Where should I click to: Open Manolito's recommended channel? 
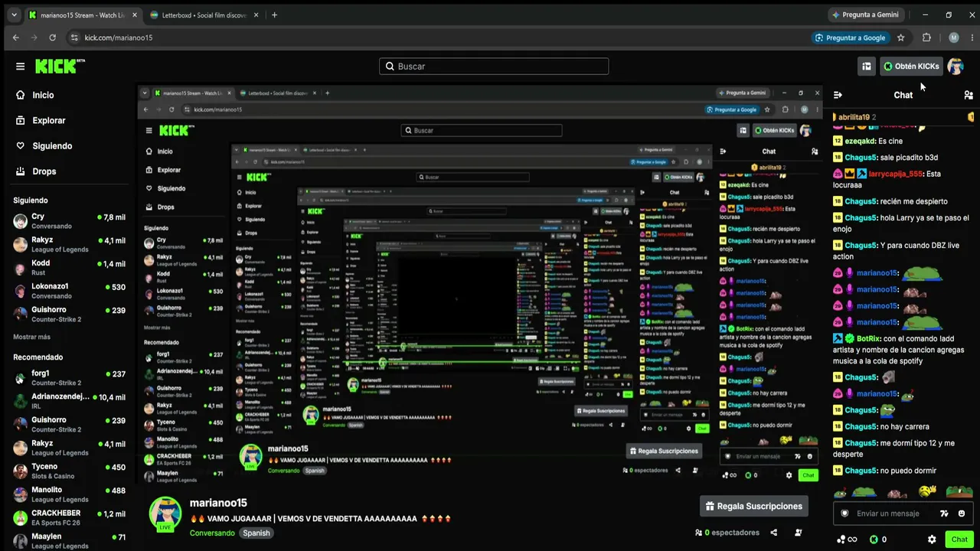pos(69,494)
